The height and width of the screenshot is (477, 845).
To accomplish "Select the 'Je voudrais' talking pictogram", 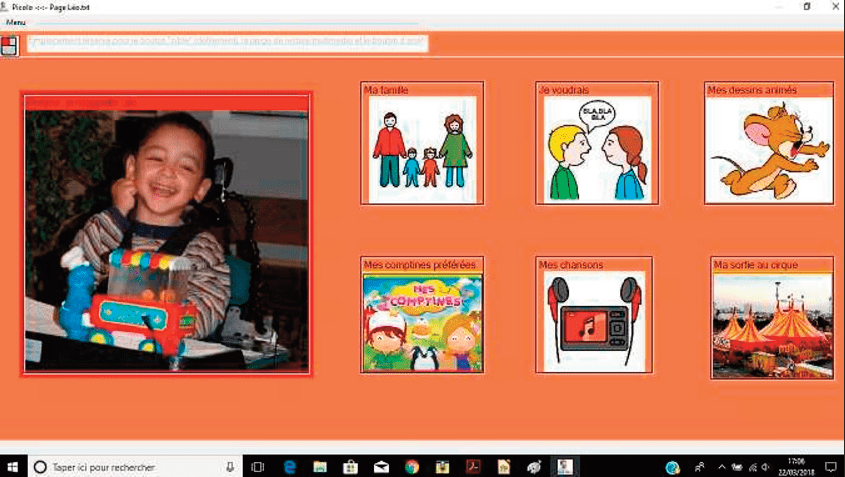I will point(597,145).
